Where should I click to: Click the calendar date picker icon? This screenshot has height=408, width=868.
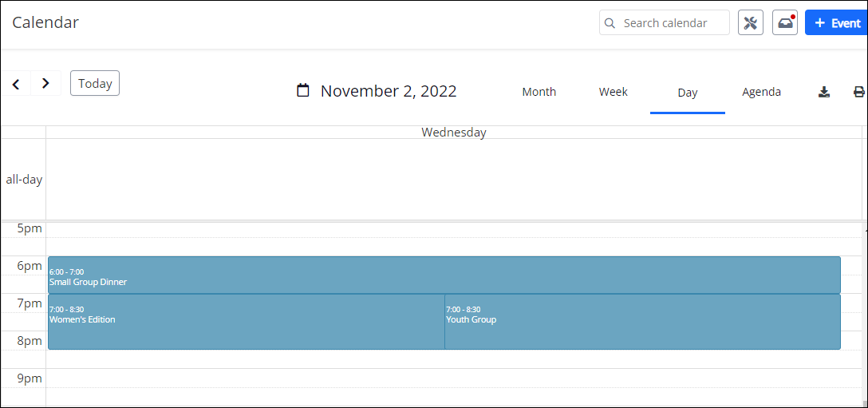303,91
